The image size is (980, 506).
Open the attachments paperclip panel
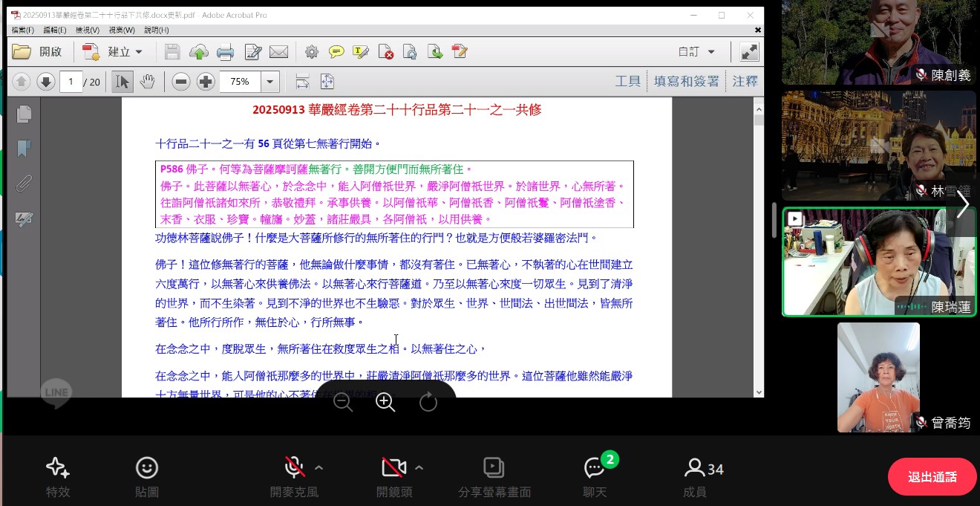[x=24, y=183]
